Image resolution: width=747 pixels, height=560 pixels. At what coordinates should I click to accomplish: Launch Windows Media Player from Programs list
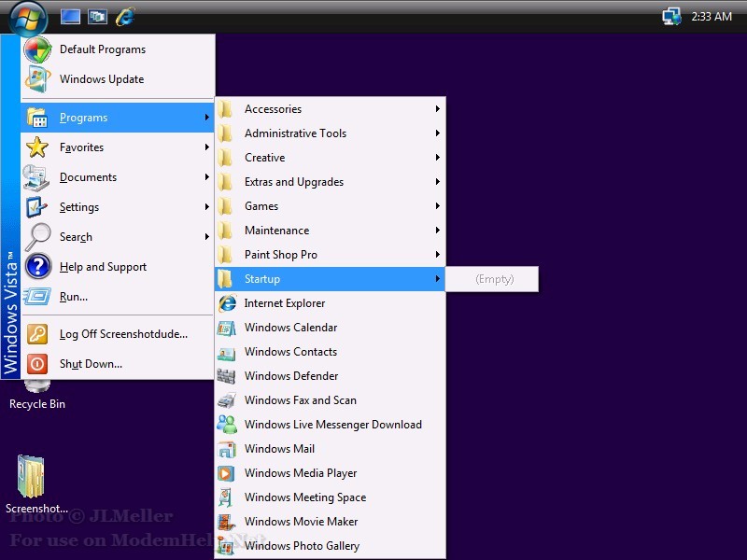(x=301, y=473)
